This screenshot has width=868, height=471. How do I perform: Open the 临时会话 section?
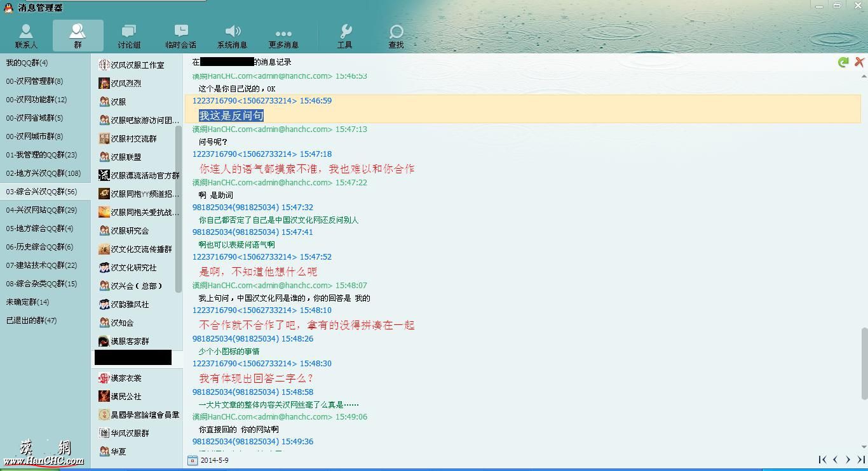180,35
